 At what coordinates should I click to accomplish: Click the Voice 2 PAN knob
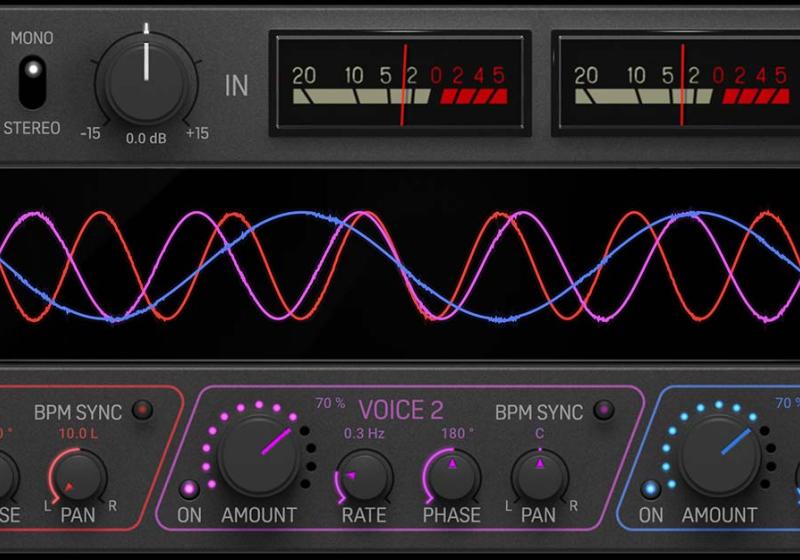point(539,476)
